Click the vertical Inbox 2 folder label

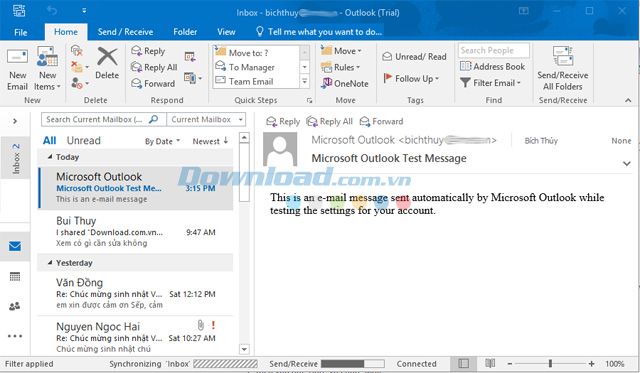pos(16,158)
